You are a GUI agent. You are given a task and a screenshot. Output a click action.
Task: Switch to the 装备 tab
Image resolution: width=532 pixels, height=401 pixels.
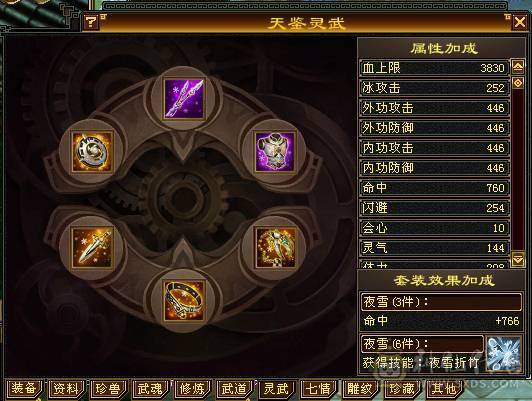click(x=23, y=389)
